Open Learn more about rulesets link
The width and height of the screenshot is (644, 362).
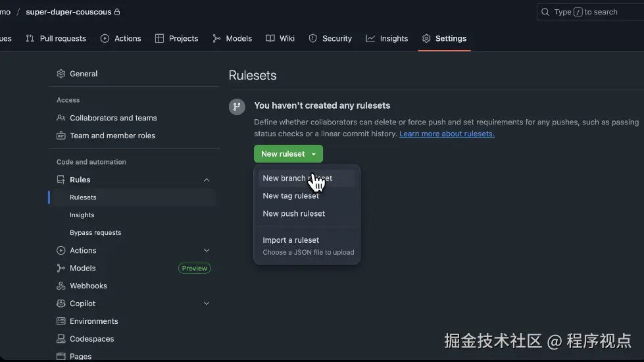(x=447, y=134)
